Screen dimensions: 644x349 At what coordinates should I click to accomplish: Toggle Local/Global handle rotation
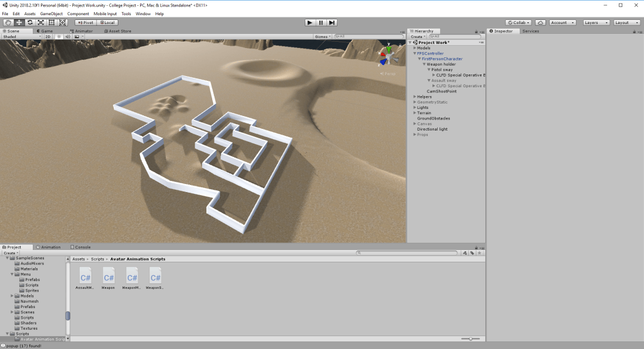pos(108,23)
